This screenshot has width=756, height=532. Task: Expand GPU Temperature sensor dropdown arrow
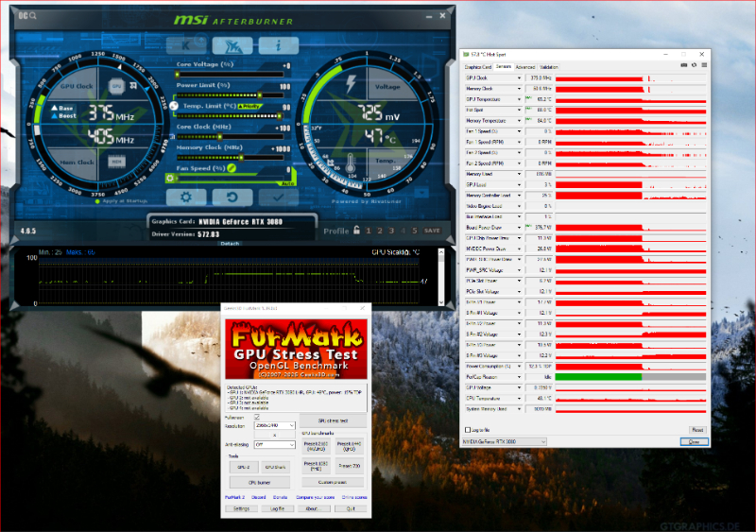click(x=519, y=99)
